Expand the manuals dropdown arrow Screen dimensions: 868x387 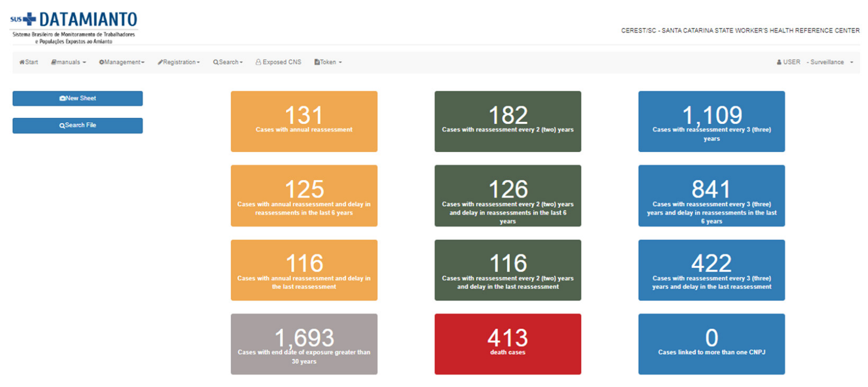click(84, 63)
